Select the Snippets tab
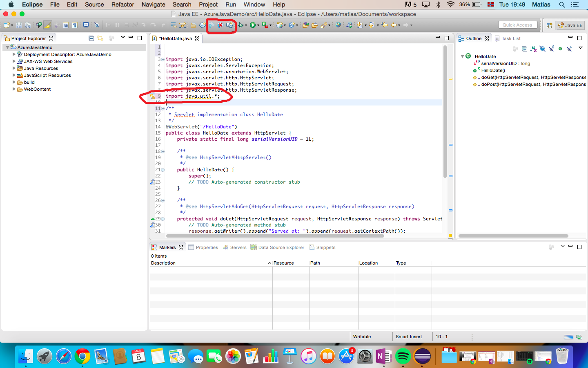 [x=322, y=247]
